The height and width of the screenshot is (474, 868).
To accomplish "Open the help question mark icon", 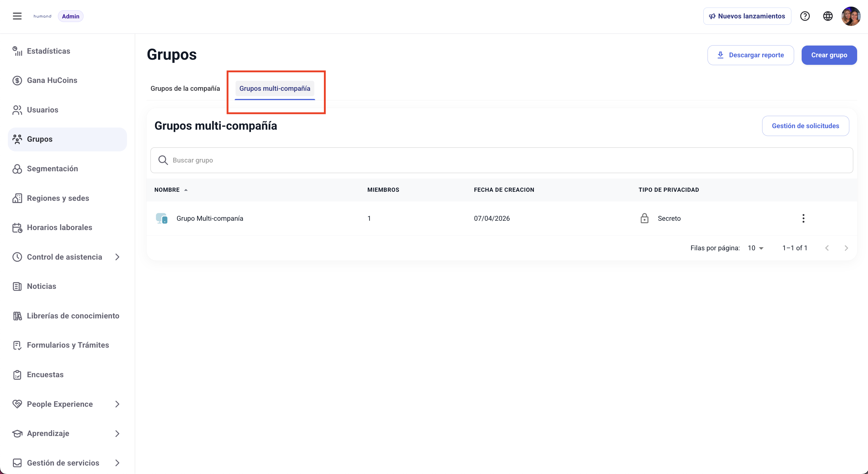I will [x=805, y=16].
